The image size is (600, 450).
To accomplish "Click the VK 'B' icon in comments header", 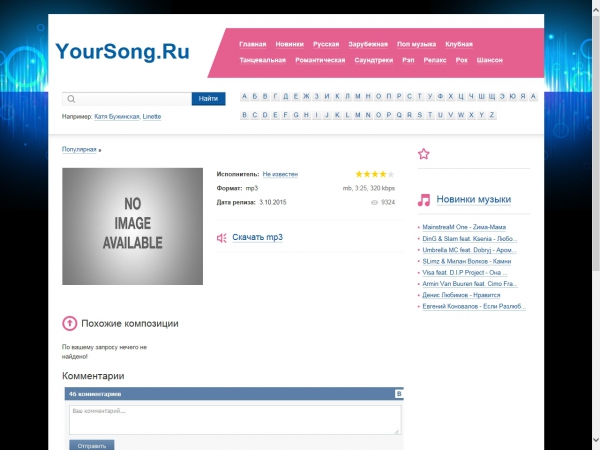I will coord(399,394).
